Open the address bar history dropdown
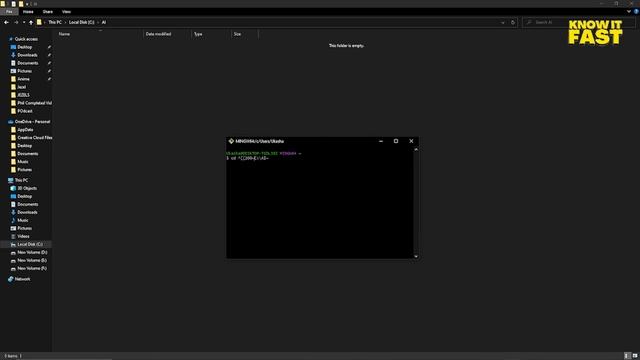The image size is (640, 360). pos(503,22)
